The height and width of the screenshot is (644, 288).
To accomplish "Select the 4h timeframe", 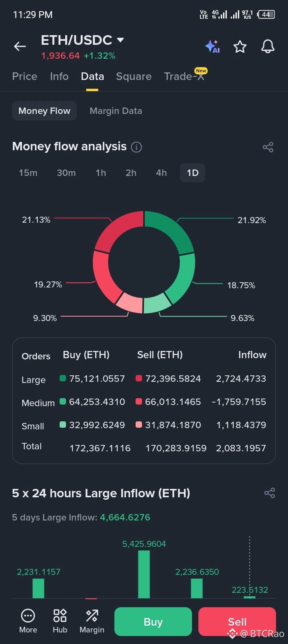I will click(161, 173).
